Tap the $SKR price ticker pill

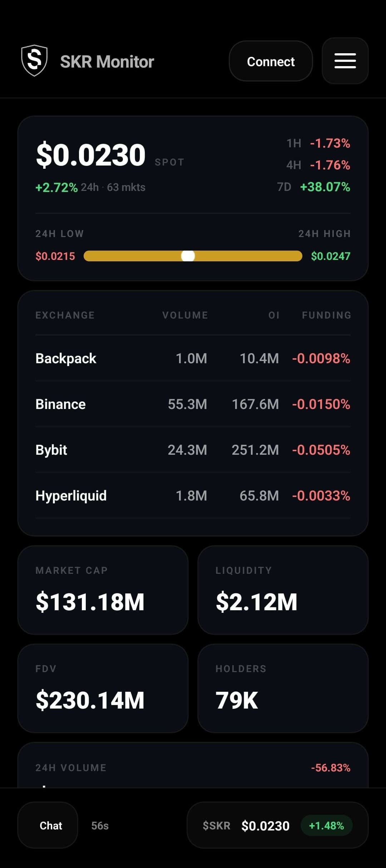pos(278,825)
